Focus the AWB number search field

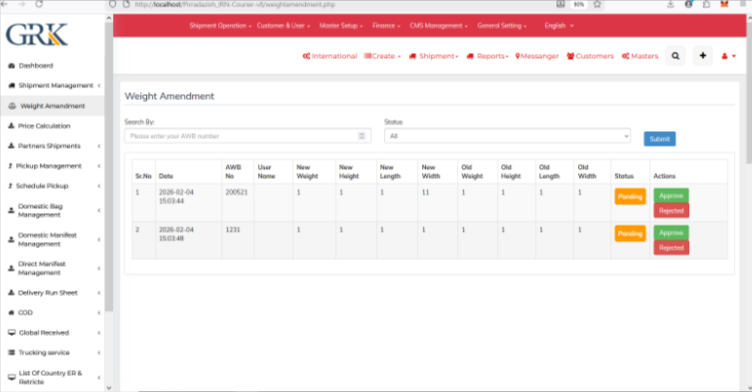tap(247, 136)
